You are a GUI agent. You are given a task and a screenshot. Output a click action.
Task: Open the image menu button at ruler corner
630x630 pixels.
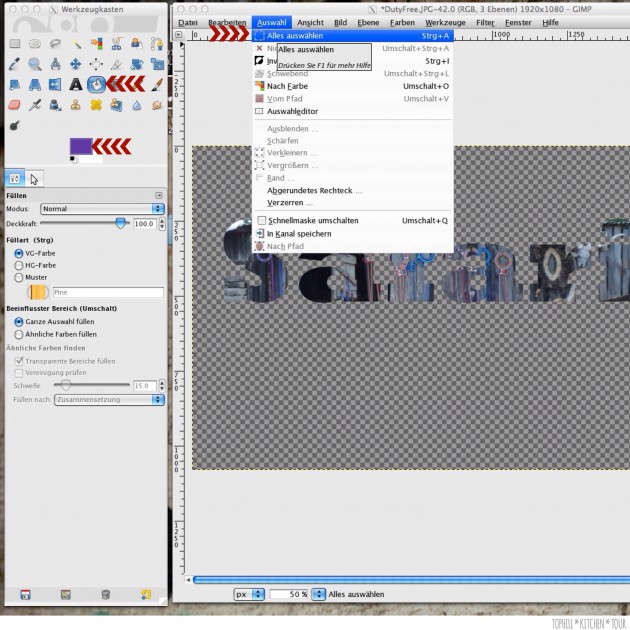179,35
